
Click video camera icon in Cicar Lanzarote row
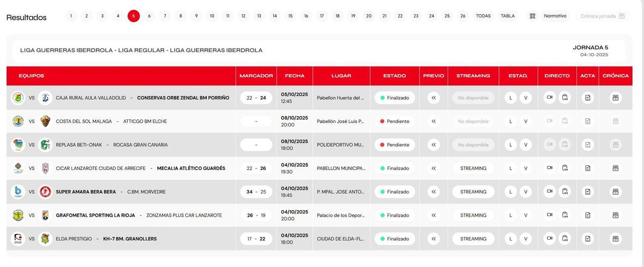[x=550, y=168]
